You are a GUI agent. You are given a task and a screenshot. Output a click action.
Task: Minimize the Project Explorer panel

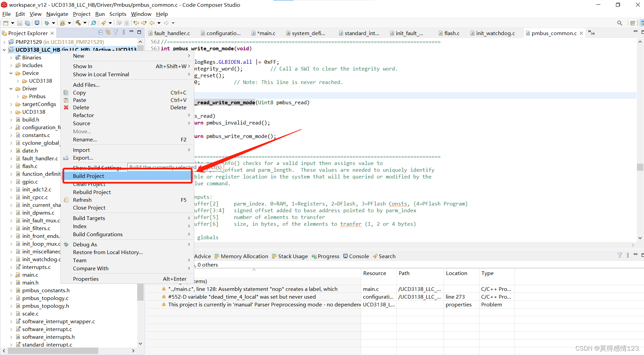[x=131, y=32]
